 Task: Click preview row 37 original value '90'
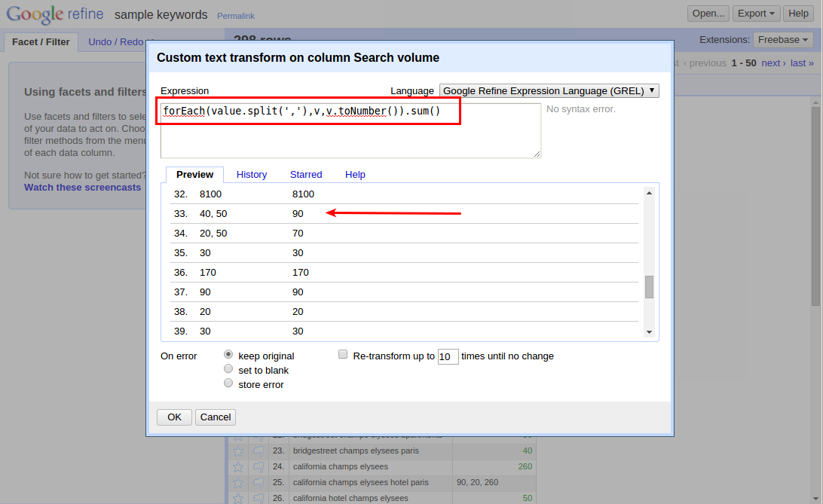(x=205, y=292)
